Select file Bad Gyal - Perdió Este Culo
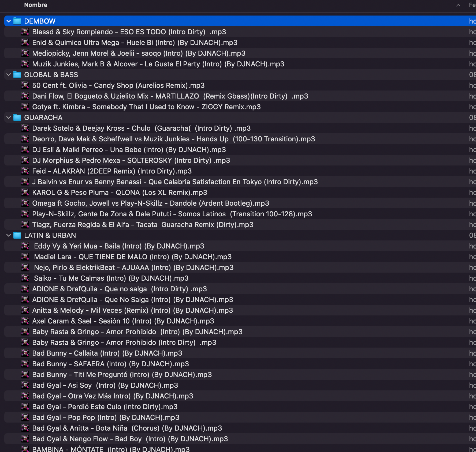Screen dimensions: 476x452 click(105, 407)
